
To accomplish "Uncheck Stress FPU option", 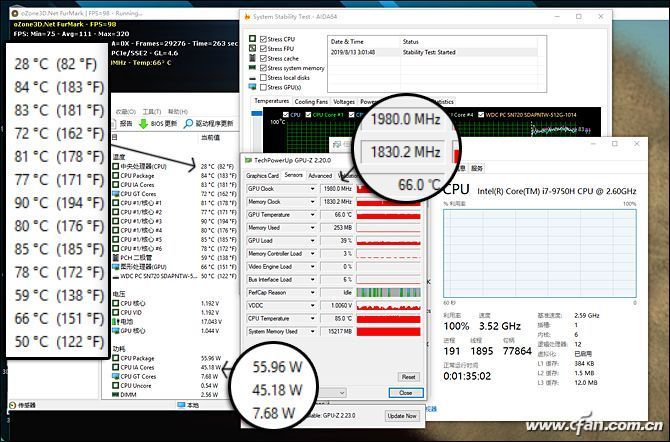I will coord(264,48).
